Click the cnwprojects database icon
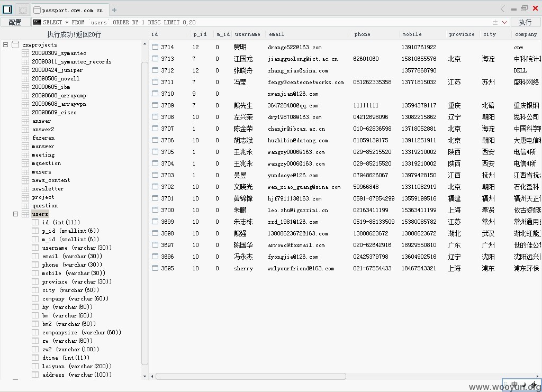 point(15,44)
